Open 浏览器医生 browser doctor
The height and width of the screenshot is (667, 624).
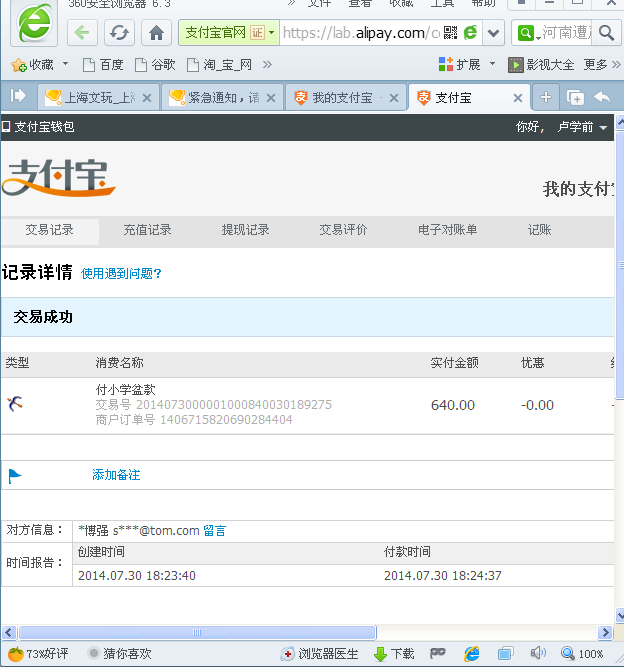320,653
